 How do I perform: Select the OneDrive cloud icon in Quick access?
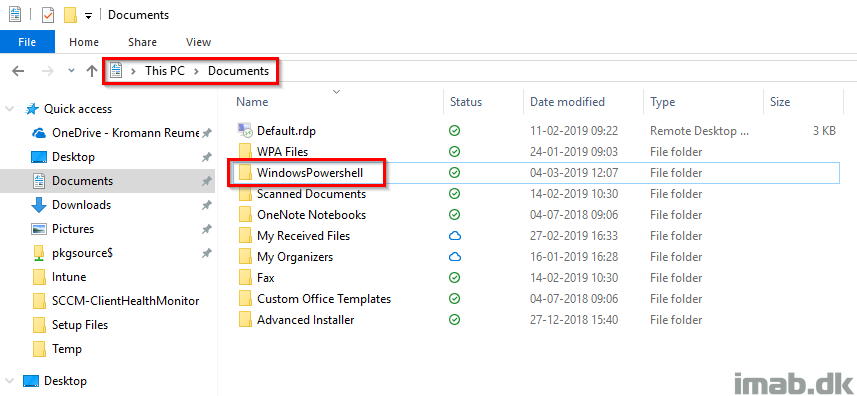[x=39, y=133]
